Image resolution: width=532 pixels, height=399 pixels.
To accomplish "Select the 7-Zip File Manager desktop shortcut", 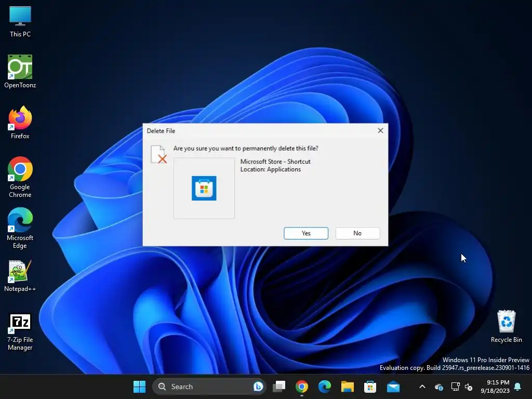I will click(x=20, y=332).
